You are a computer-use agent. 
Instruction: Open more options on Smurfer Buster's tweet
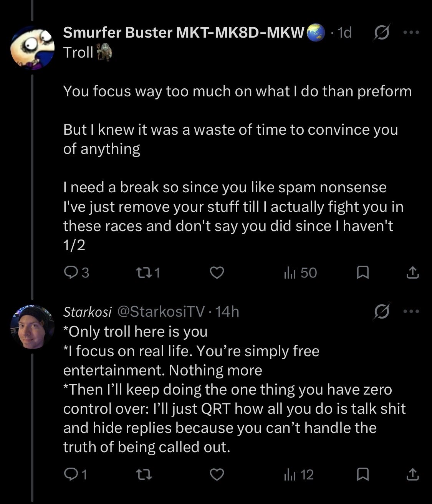tap(412, 33)
